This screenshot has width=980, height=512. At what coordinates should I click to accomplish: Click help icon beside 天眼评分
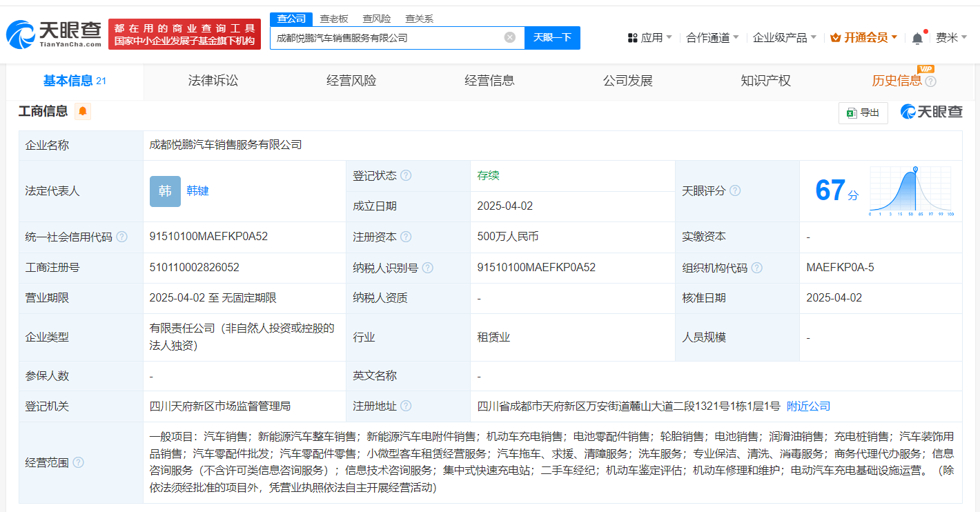[735, 190]
